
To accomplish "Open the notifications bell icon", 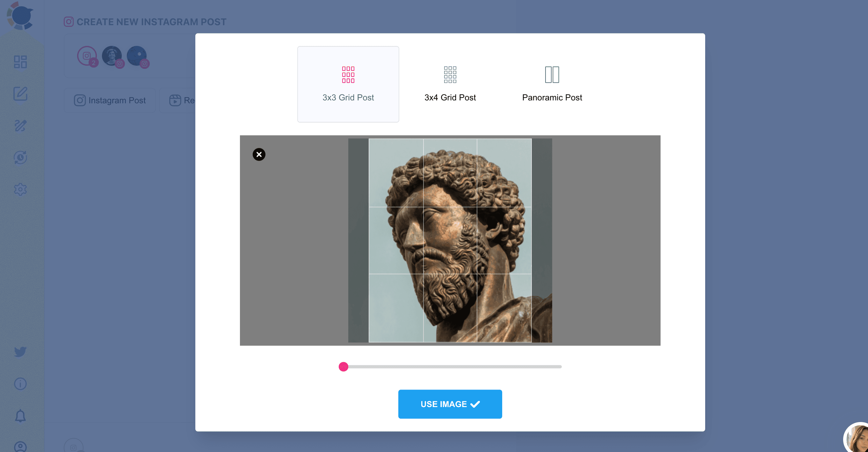I will (20, 416).
